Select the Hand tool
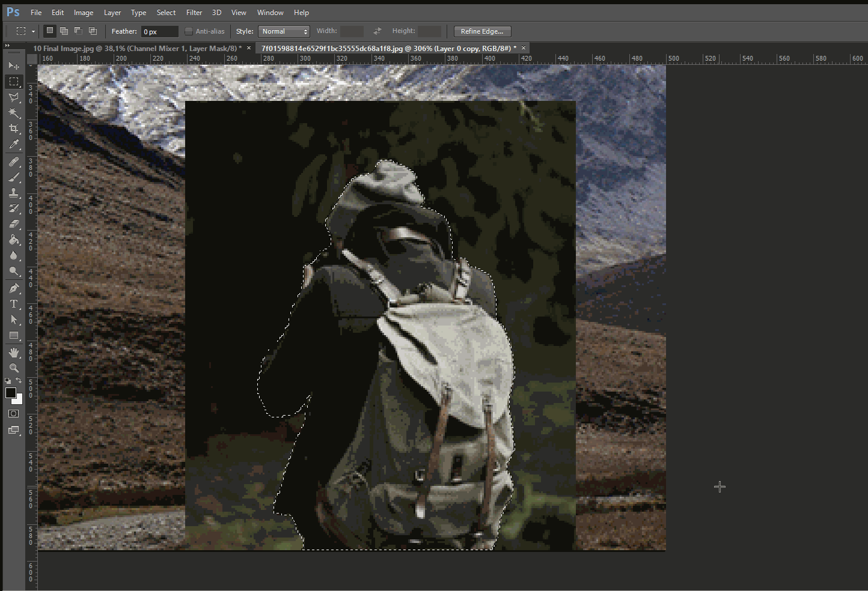This screenshot has height=591, width=868. 14,353
